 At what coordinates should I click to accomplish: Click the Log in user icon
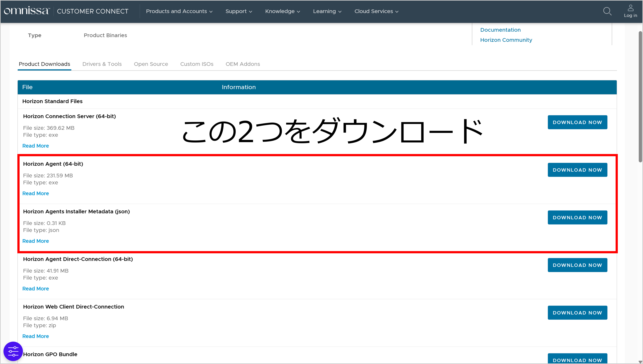tap(630, 11)
